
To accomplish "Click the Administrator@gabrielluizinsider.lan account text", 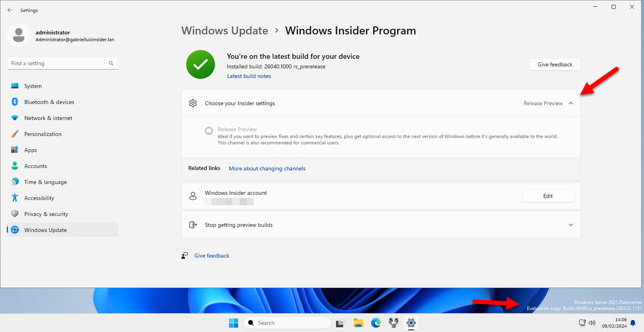I will tap(75, 40).
